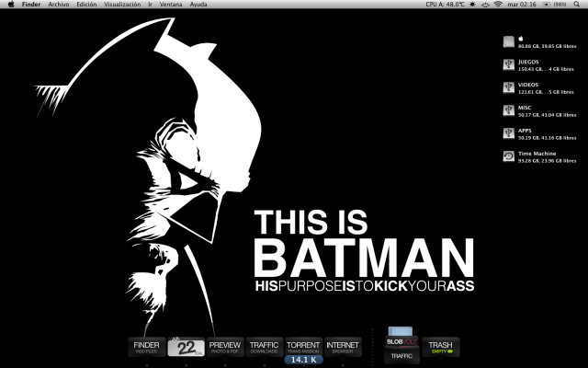The image size is (588, 368).
Task: Open the Wi-Fi status menu
Action: (x=498, y=4)
